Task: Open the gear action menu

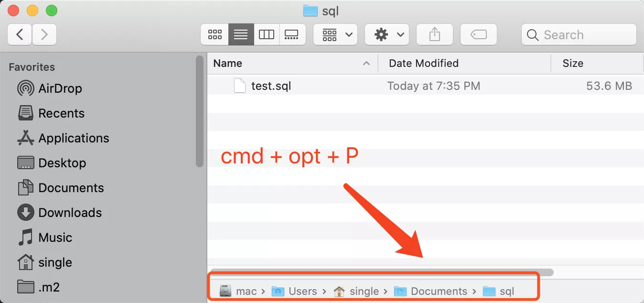Action: [387, 34]
